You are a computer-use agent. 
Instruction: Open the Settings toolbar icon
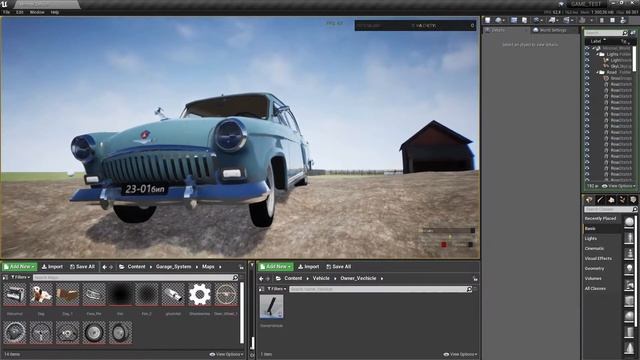[x=537, y=20]
